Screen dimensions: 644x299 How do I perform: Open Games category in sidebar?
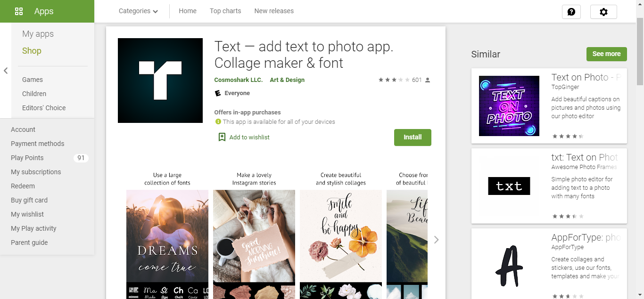[x=33, y=80]
